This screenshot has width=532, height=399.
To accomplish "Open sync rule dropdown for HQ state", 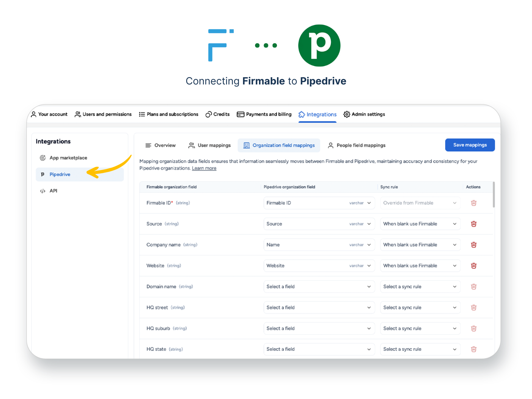I will coord(420,349).
